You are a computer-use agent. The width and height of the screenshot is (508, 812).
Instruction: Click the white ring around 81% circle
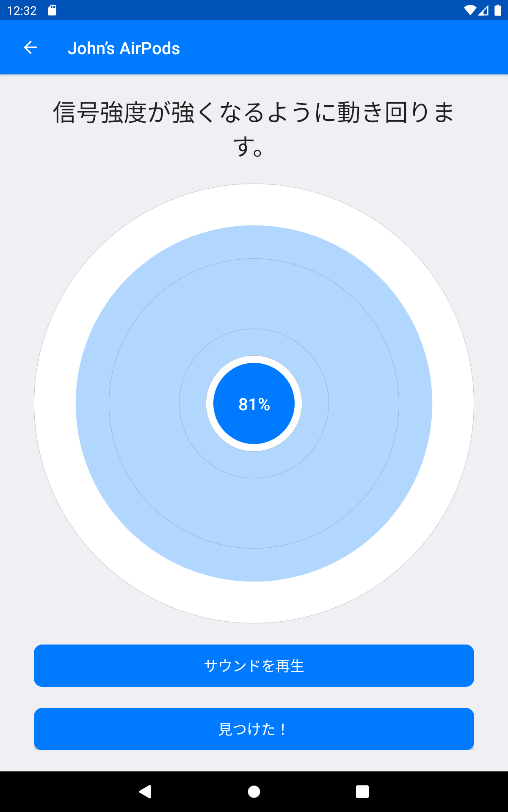pyautogui.click(x=254, y=359)
